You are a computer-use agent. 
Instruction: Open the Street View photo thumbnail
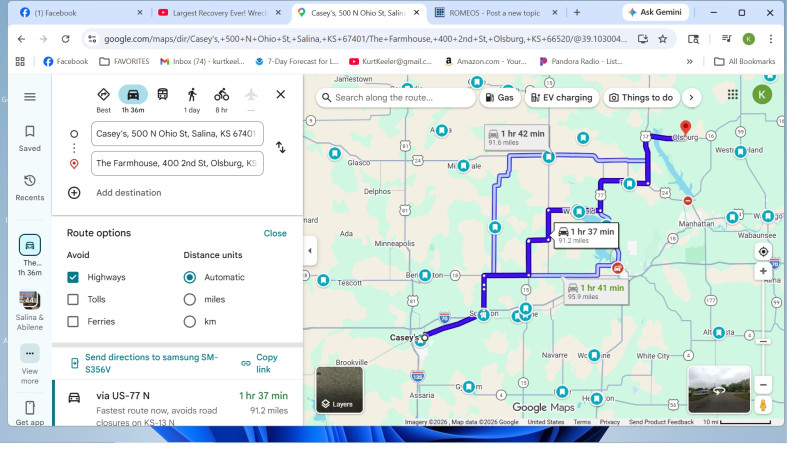pos(719,390)
